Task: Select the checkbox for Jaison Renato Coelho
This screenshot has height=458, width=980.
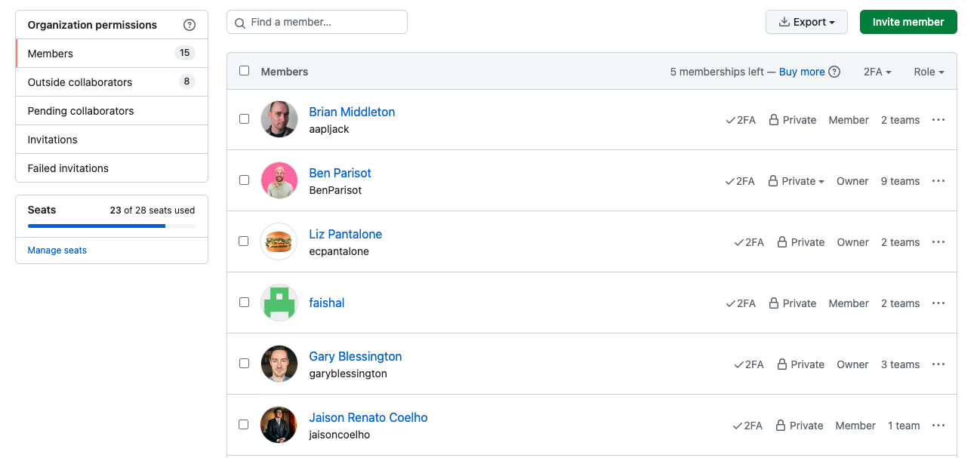Action: (x=244, y=425)
